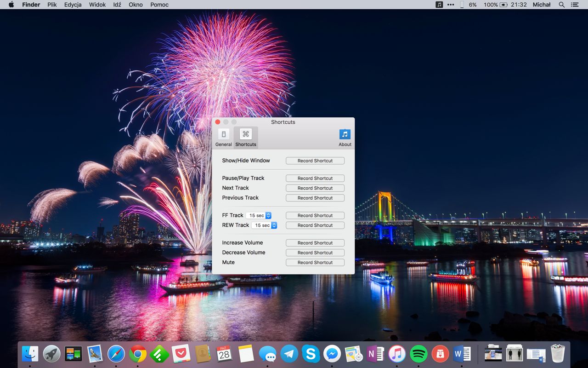
Task: Record shortcut for Decrease Volume
Action: pyautogui.click(x=315, y=253)
